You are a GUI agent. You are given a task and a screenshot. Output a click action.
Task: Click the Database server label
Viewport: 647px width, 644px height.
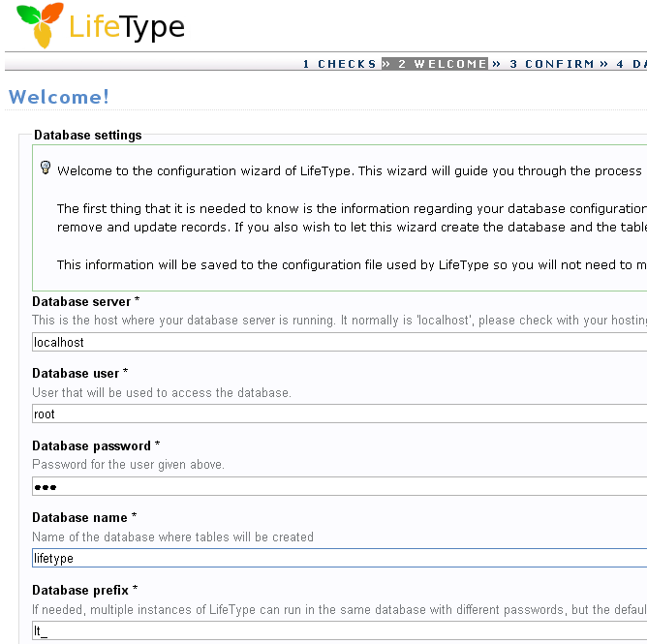click(86, 301)
